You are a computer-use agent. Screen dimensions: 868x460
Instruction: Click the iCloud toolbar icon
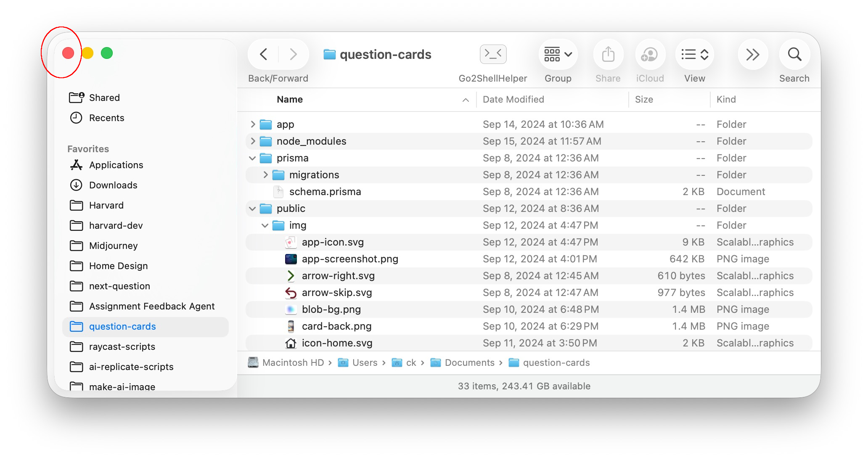coord(650,54)
